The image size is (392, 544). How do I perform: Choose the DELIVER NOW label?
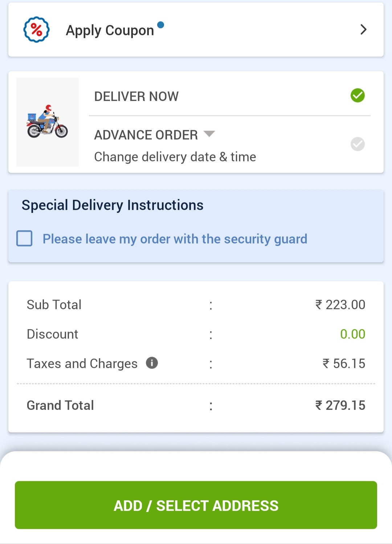pyautogui.click(x=136, y=97)
